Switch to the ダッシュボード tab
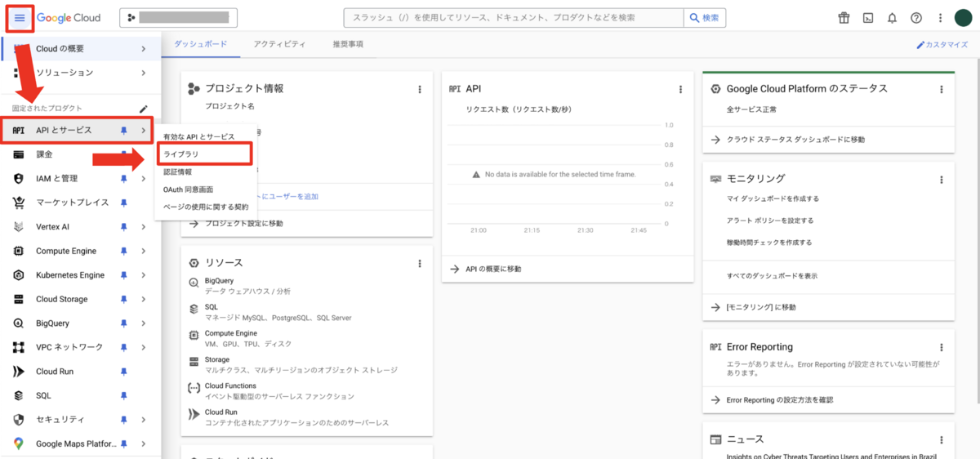This screenshot has width=980, height=459. coord(201,44)
